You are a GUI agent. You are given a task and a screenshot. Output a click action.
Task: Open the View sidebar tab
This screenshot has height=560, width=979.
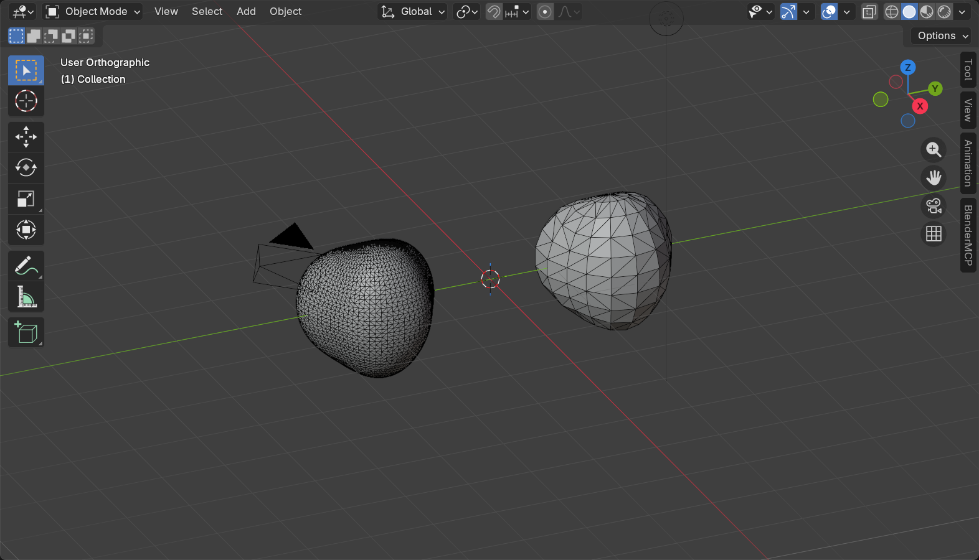(x=968, y=110)
